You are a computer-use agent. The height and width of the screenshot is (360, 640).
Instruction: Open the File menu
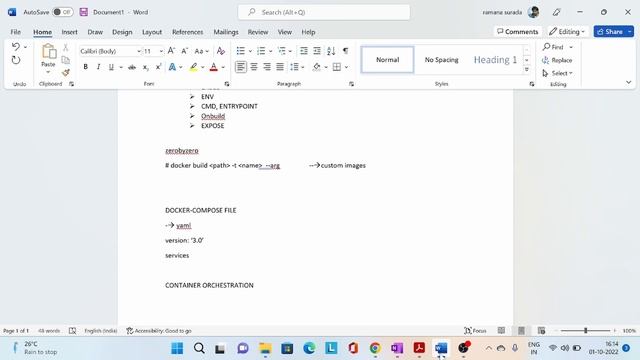(16, 32)
